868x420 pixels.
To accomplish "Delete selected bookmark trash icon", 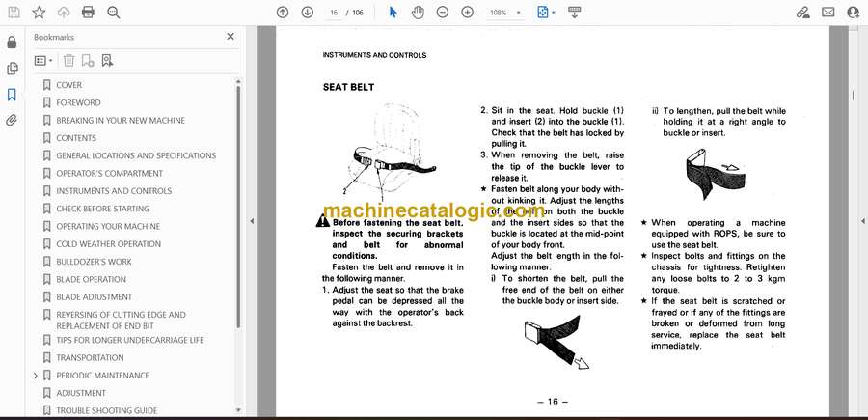I will pyautogui.click(x=68, y=61).
